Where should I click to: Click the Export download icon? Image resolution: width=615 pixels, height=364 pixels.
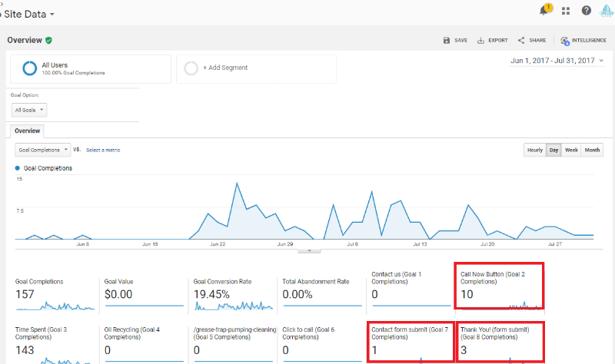(480, 41)
